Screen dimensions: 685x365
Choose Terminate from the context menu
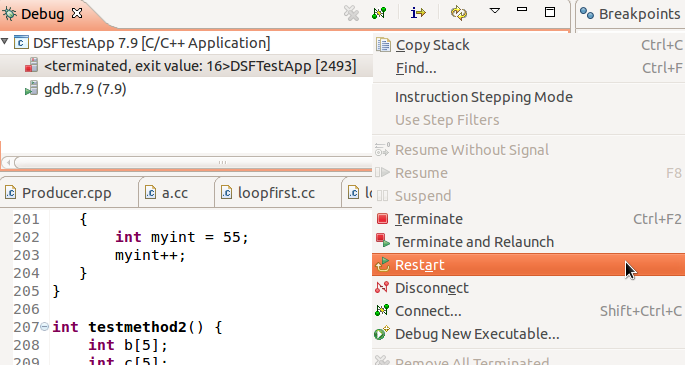click(x=529, y=219)
